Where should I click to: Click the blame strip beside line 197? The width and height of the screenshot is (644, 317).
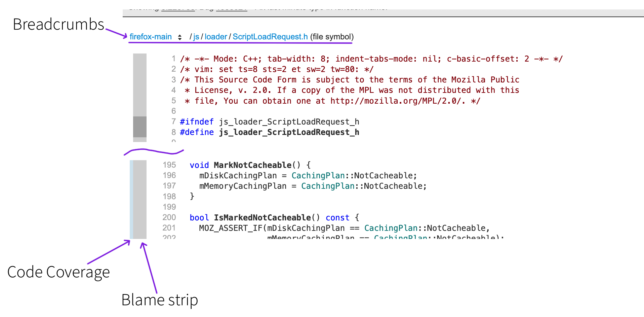pyautogui.click(x=140, y=186)
